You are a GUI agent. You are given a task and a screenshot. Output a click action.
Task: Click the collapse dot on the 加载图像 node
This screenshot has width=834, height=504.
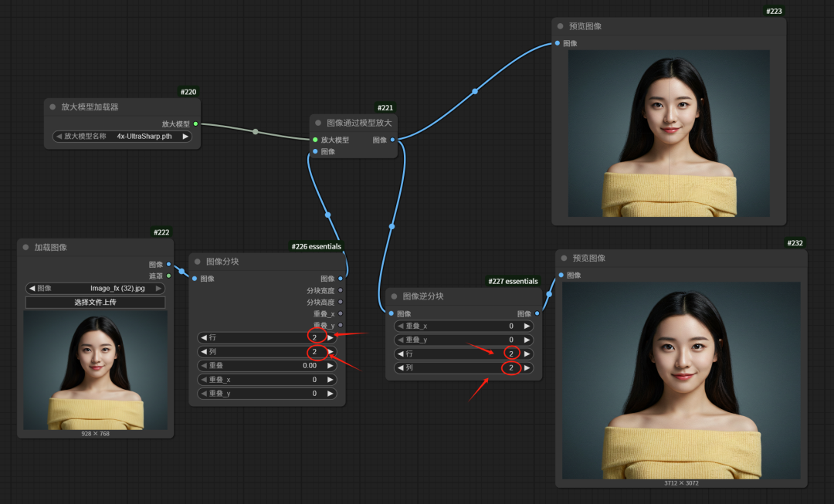(x=25, y=248)
